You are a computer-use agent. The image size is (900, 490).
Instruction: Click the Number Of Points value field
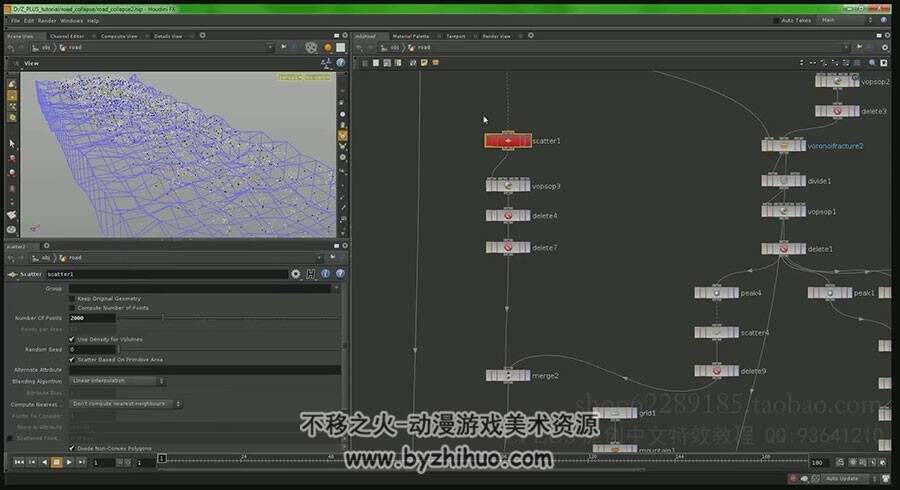[92, 317]
